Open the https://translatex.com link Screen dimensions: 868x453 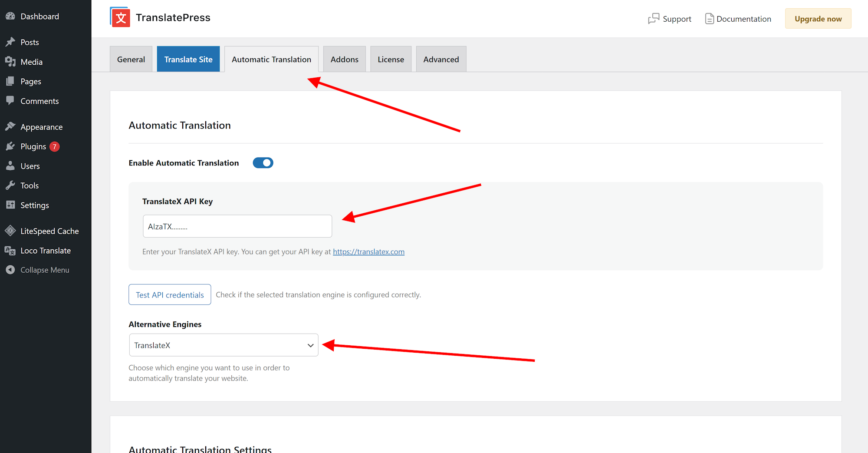click(x=368, y=251)
